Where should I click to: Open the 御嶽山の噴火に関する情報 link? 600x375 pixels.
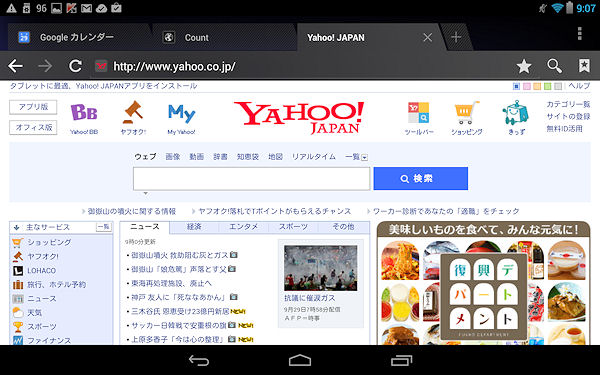[132, 211]
